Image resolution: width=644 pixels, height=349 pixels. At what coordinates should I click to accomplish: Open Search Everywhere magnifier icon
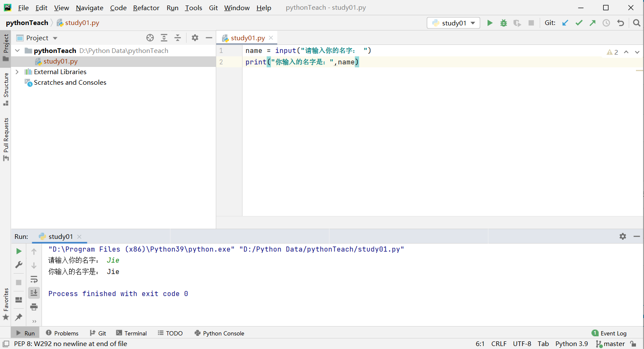pos(636,23)
